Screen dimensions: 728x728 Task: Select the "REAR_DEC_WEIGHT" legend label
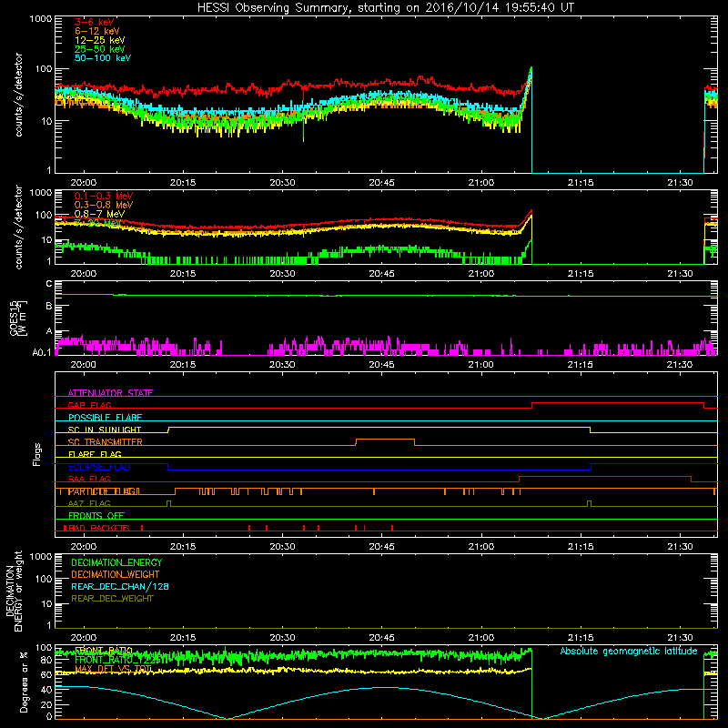pos(112,599)
